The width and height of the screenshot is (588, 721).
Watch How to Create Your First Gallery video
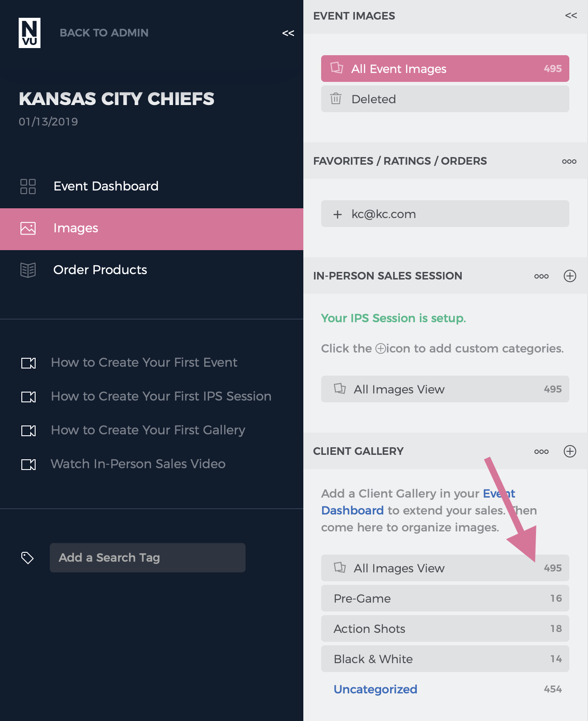[x=148, y=430]
